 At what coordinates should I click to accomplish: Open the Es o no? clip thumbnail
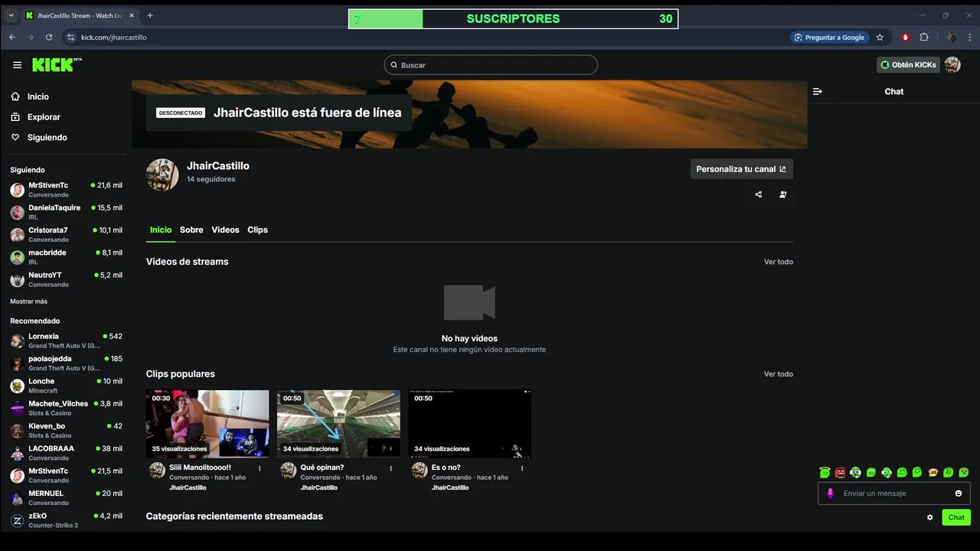[x=469, y=424]
